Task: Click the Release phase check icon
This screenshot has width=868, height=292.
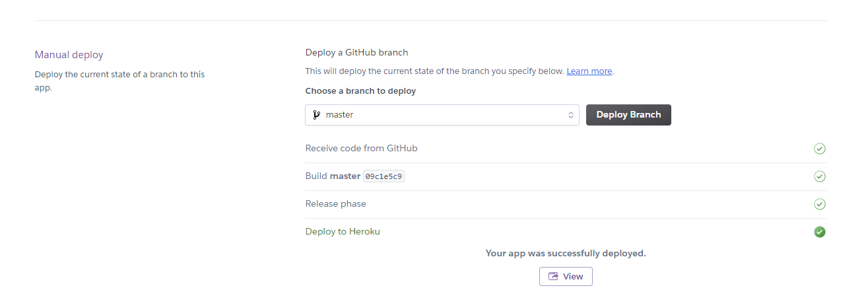Action: (820, 204)
